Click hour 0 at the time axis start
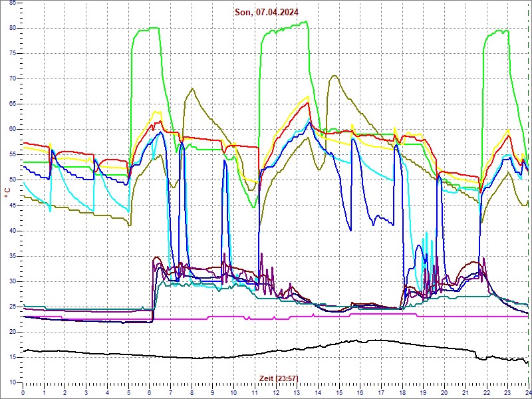 tap(23, 393)
